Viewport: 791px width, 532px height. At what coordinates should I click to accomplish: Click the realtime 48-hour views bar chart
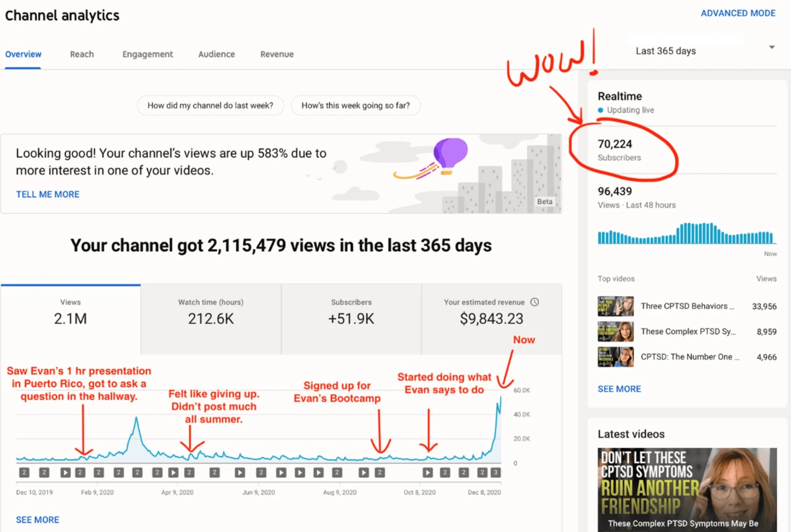(687, 233)
